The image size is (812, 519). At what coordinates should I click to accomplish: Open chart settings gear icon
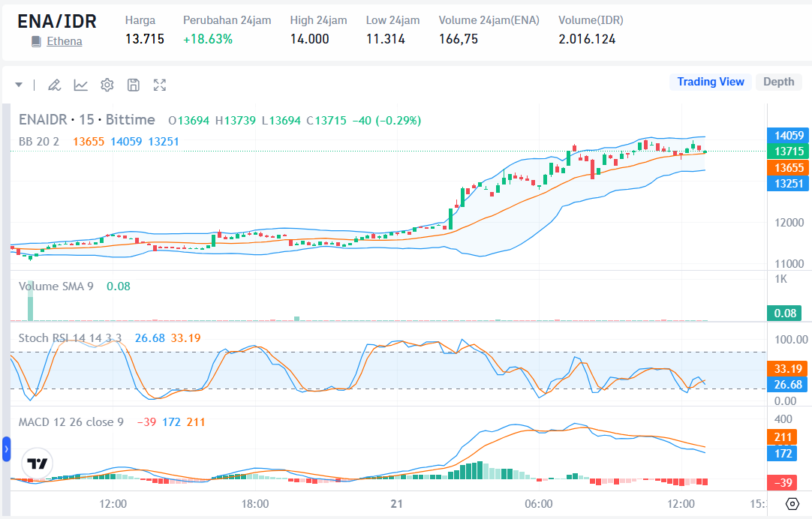tap(107, 85)
